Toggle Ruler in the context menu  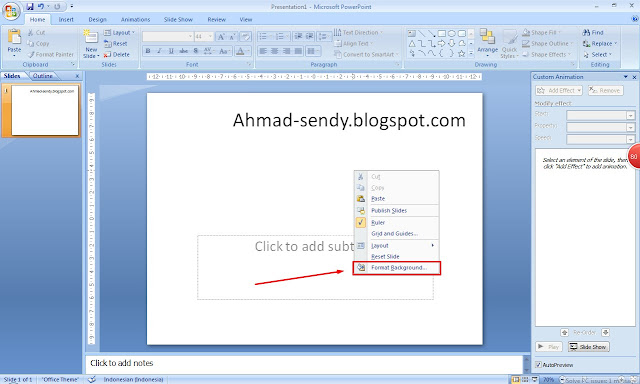click(x=396, y=222)
